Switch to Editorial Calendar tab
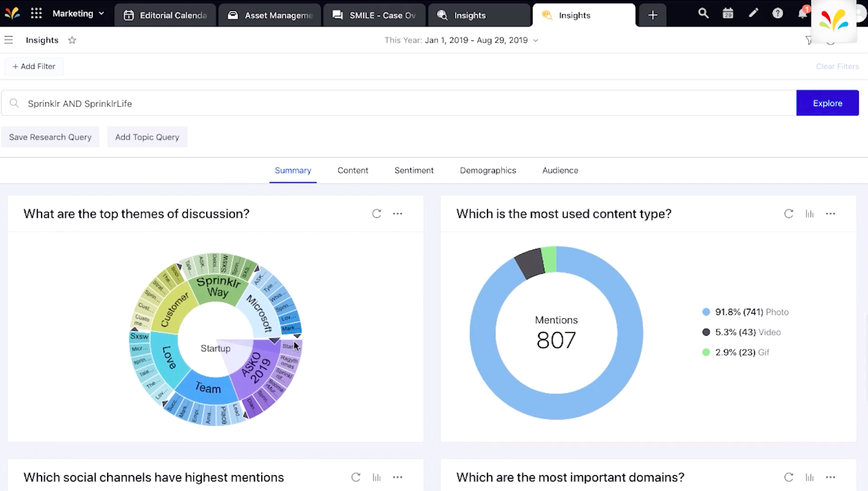The width and height of the screenshot is (868, 491). (x=165, y=15)
